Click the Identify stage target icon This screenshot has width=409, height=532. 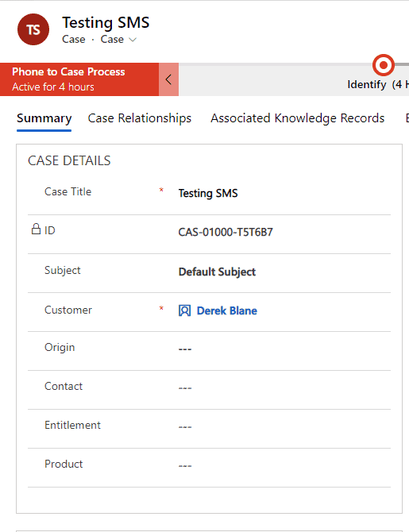[x=384, y=64]
